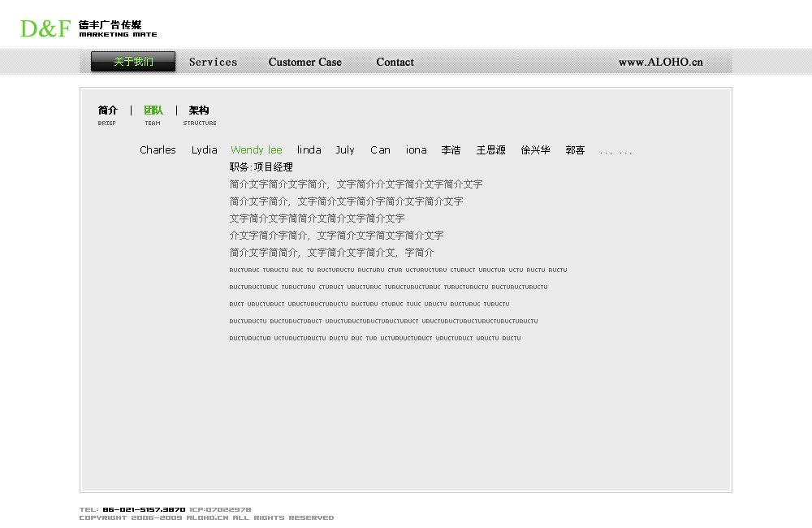Select team member 郭害
Viewport: 812px width, 528px height.
point(576,149)
